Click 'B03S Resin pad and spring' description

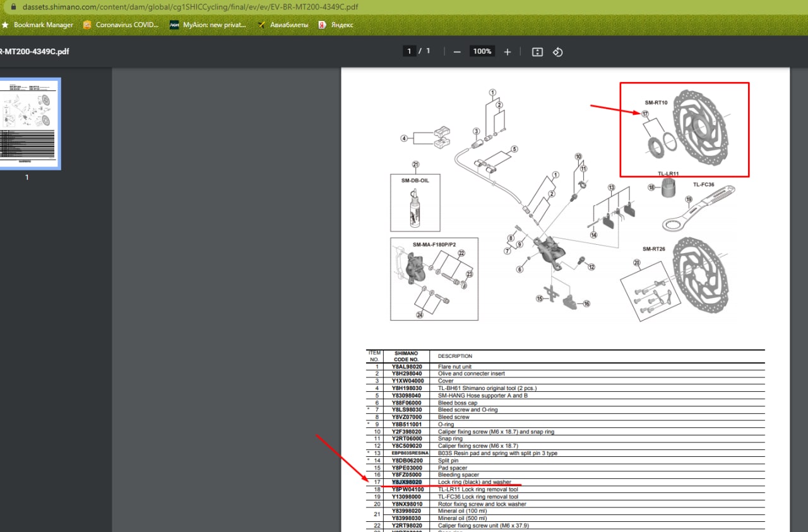pos(497,453)
